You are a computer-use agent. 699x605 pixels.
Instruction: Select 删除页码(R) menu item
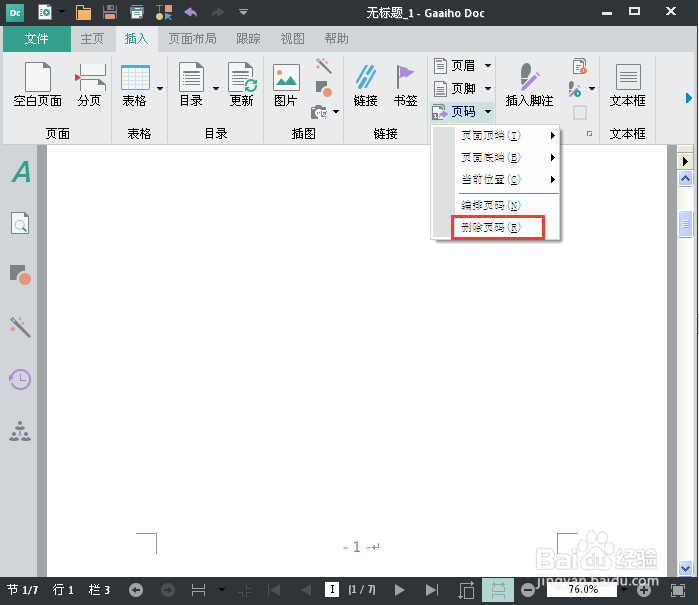click(x=498, y=227)
